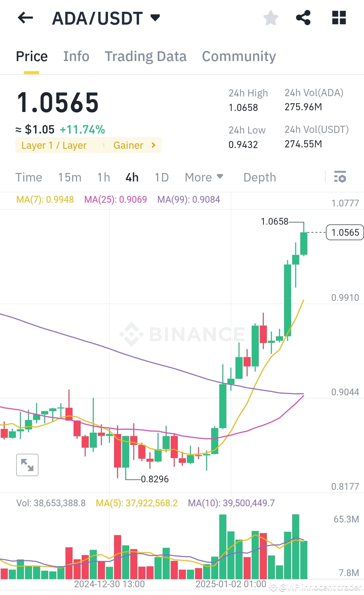The height and width of the screenshot is (595, 364).
Task: Share the ADA/USDT chart
Action: [x=303, y=18]
